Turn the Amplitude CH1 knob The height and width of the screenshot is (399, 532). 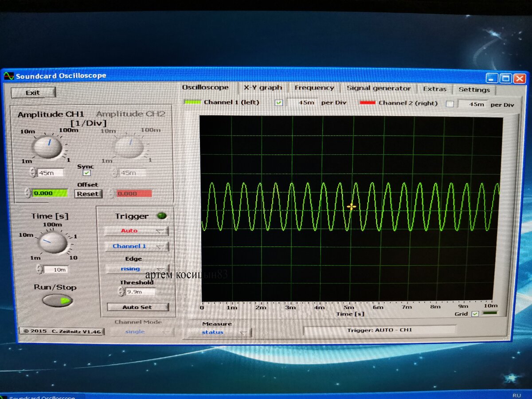48,147
